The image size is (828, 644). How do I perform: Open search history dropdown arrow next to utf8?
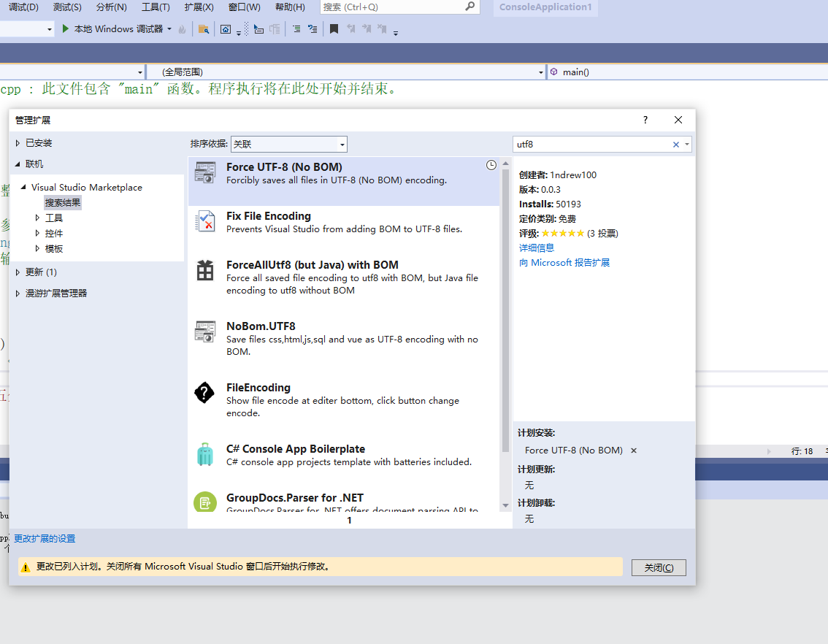[687, 144]
